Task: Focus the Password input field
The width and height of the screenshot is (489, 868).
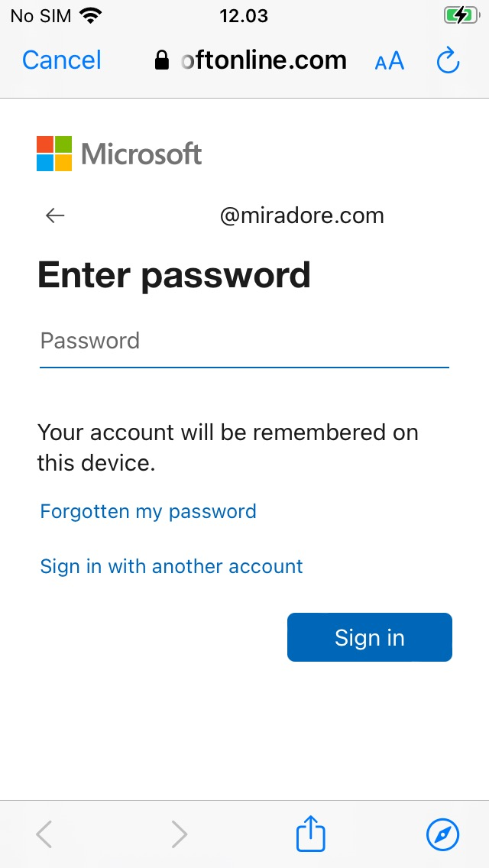Action: (244, 343)
